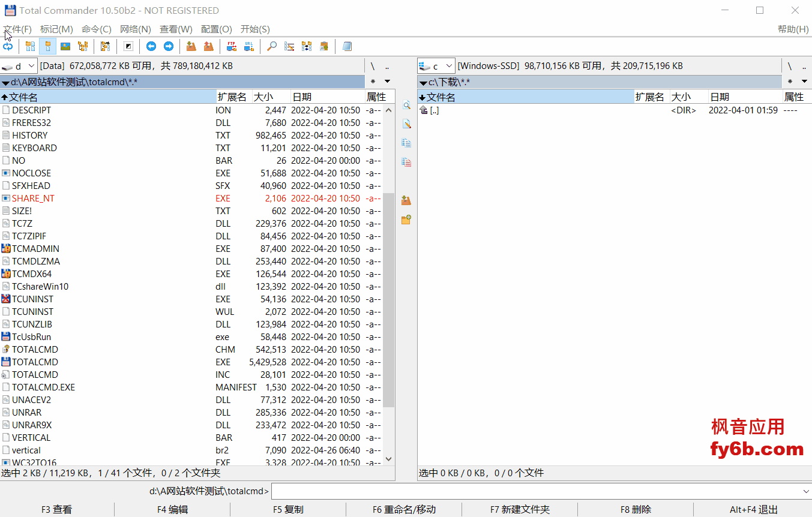
Task: Open the left panel drive d dropdown
Action: coord(19,66)
